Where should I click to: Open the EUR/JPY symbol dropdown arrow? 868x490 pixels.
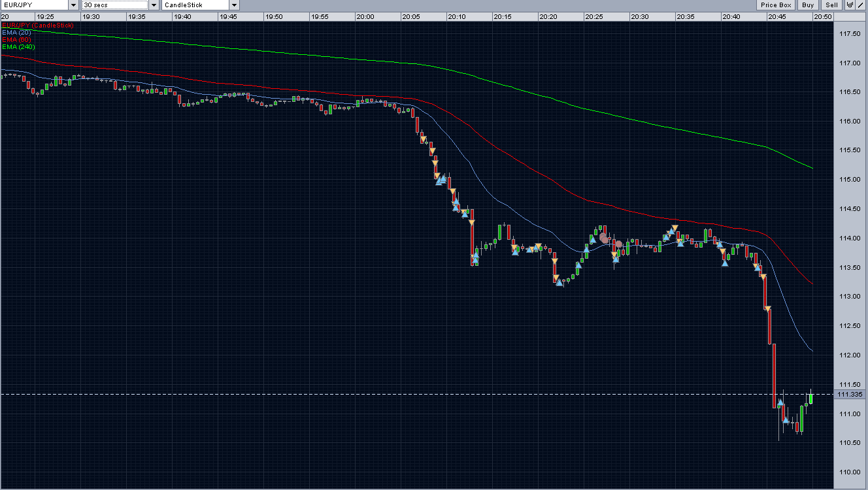(73, 5)
